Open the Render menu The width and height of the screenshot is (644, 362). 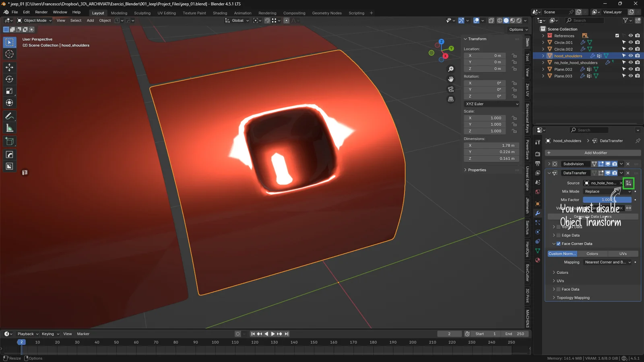pyautogui.click(x=41, y=12)
